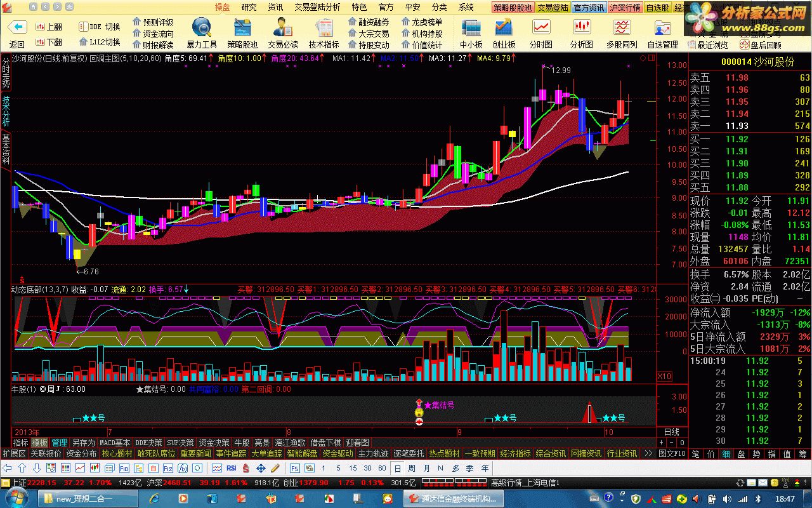
Task: Click 下翻 page down button
Action: (50, 42)
